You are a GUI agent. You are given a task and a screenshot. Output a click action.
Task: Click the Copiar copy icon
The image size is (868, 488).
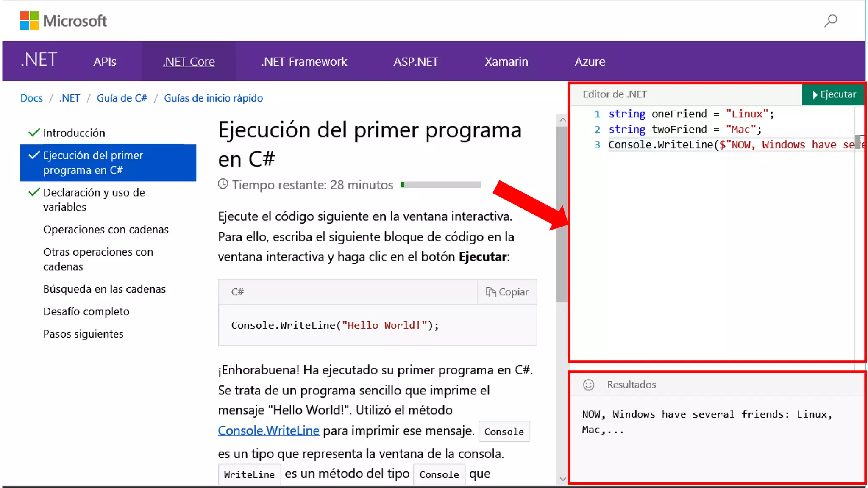490,292
